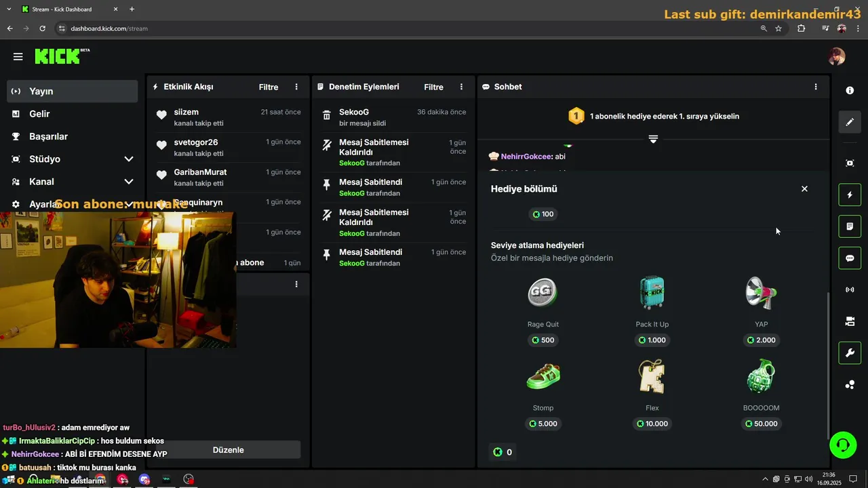
Task: Reload the page in browser
Action: click(x=42, y=28)
